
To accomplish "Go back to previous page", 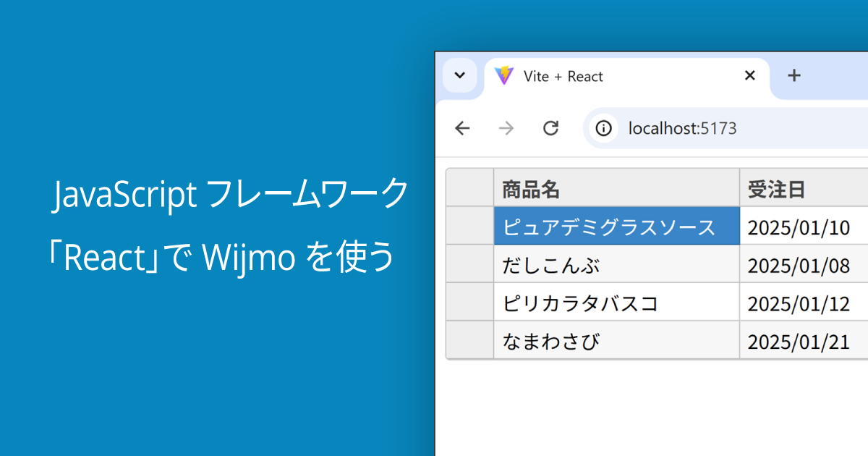I will [462, 129].
